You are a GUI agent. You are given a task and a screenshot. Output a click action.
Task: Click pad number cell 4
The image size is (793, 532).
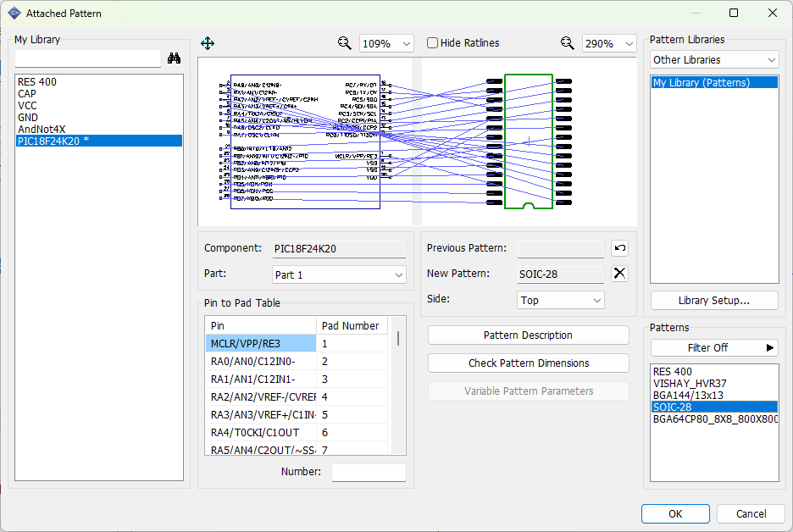pyautogui.click(x=352, y=397)
